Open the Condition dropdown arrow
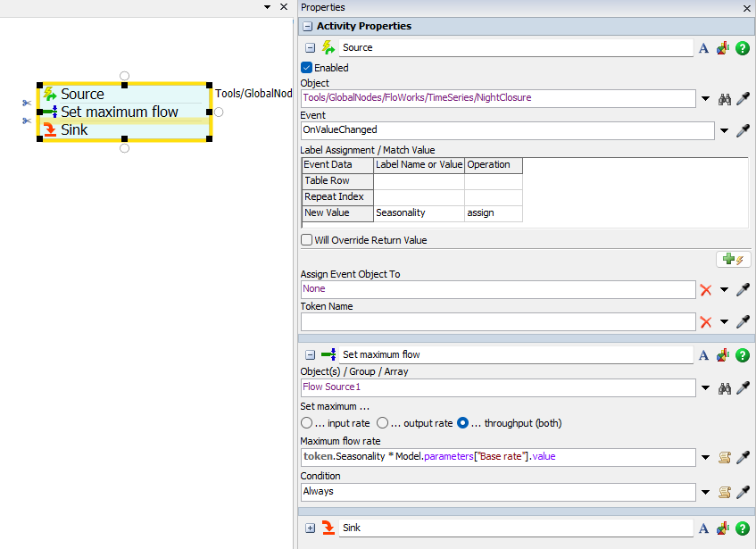This screenshot has width=756, height=549. pos(705,492)
